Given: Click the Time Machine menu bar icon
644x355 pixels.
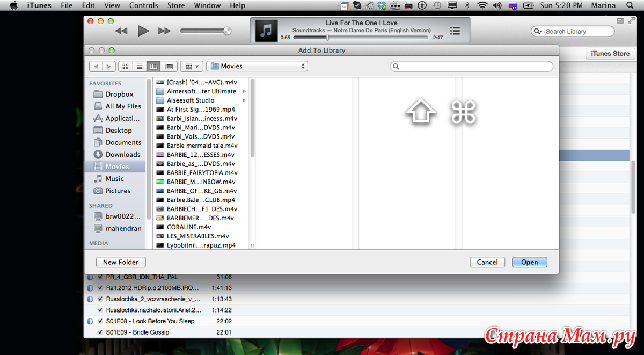Looking at the screenshot, I should [x=437, y=5].
